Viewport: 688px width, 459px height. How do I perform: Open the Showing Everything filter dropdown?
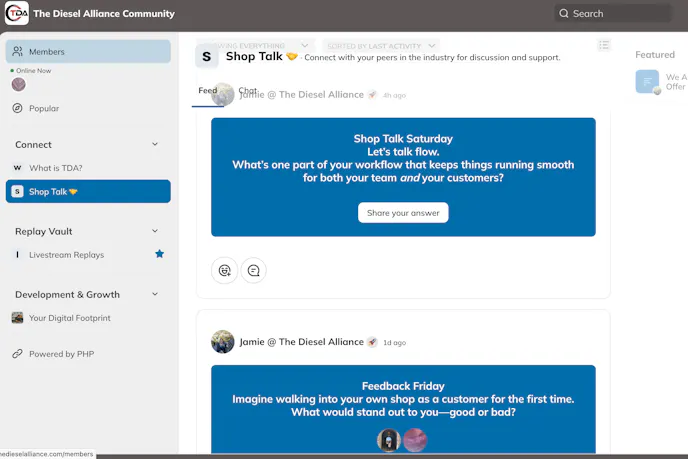click(x=262, y=46)
